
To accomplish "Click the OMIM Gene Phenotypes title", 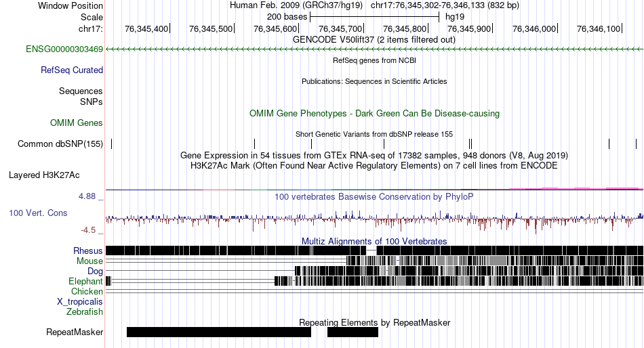I will tap(375, 113).
